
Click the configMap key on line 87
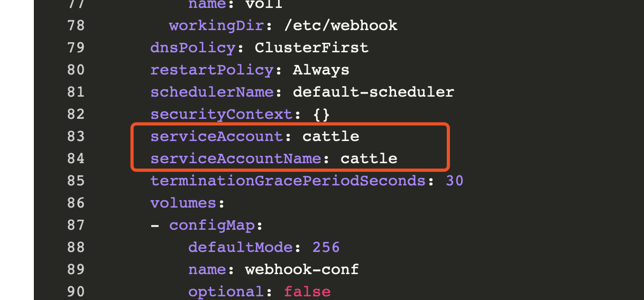[x=212, y=225]
